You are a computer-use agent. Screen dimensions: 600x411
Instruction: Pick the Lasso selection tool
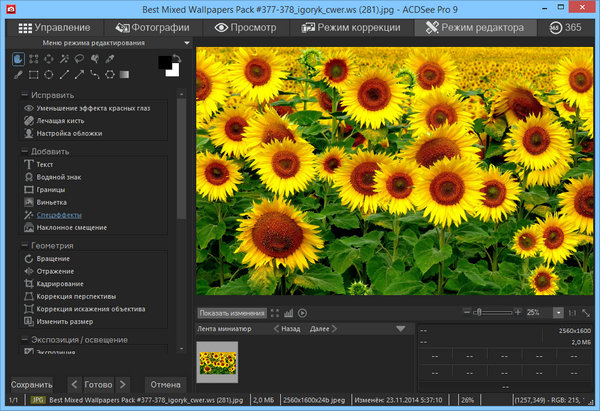(80, 60)
